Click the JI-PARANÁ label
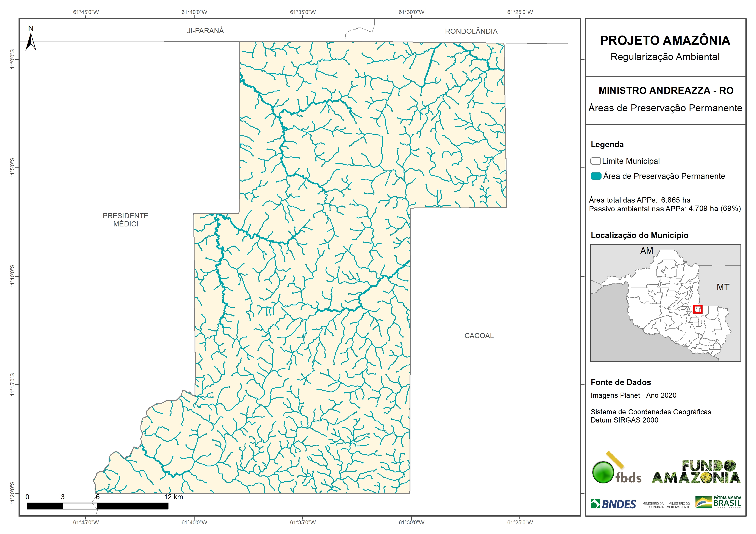756x534 pixels. 205,31
